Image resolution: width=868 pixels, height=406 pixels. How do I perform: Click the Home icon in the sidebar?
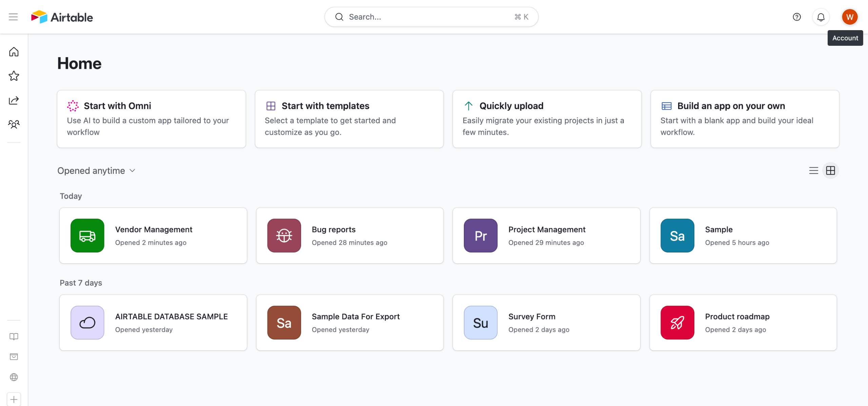(14, 52)
